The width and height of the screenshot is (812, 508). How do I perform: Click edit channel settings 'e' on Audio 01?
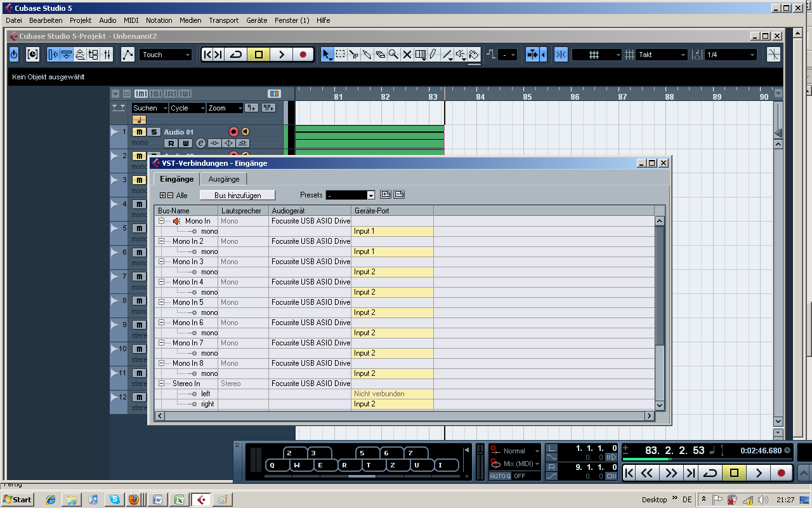tap(200, 143)
